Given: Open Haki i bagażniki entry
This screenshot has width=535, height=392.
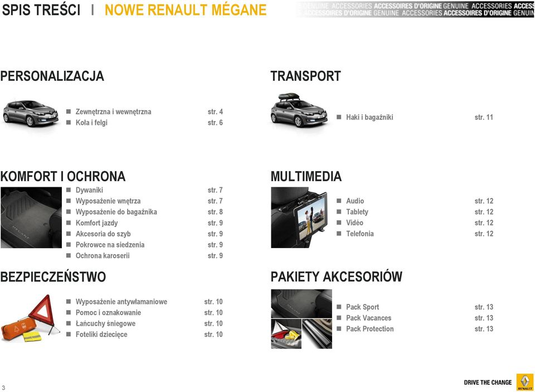Looking at the screenshot, I should [369, 117].
